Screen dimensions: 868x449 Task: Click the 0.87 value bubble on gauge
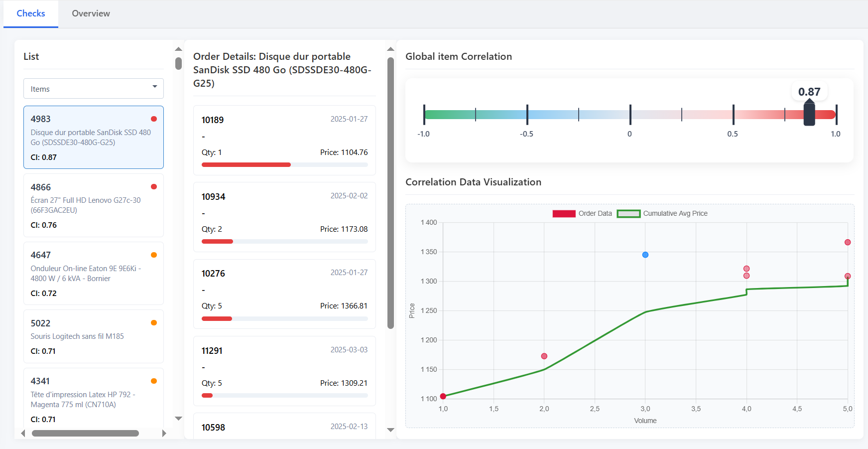[x=809, y=92]
